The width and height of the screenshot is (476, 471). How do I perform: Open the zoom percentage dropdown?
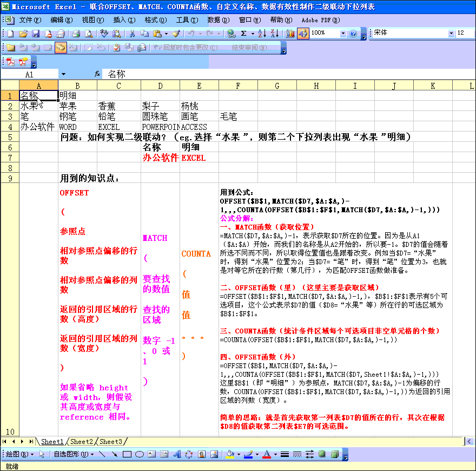pos(342,34)
